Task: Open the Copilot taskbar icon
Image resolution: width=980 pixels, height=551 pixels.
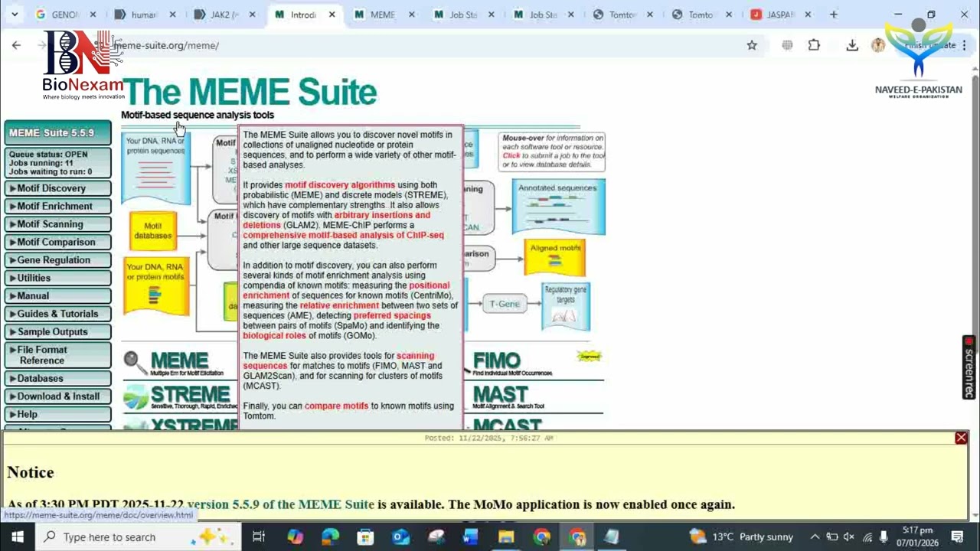Action: pyautogui.click(x=295, y=536)
